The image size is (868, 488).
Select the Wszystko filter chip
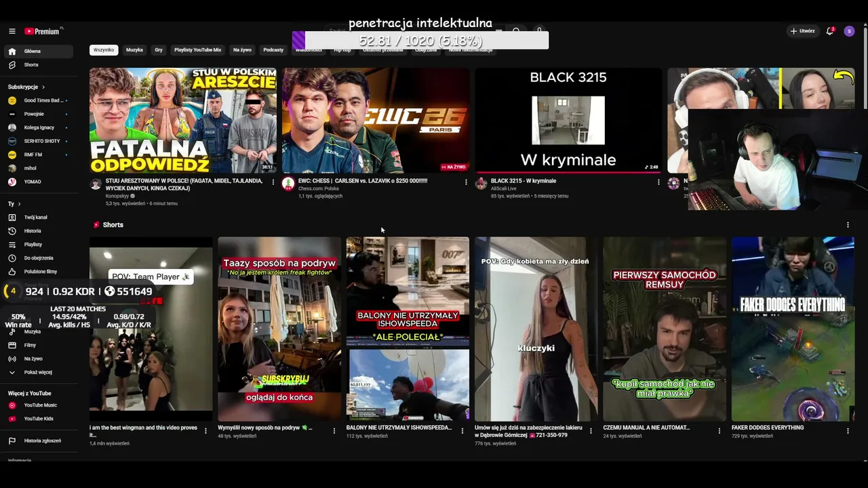click(104, 49)
